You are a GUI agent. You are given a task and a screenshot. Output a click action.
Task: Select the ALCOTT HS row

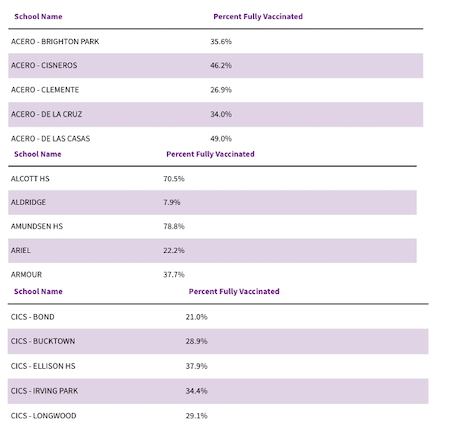point(212,179)
